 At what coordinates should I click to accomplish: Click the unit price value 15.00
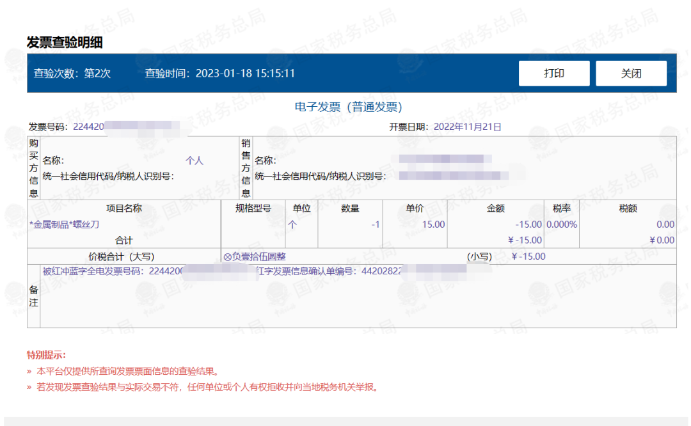pyautogui.click(x=433, y=225)
